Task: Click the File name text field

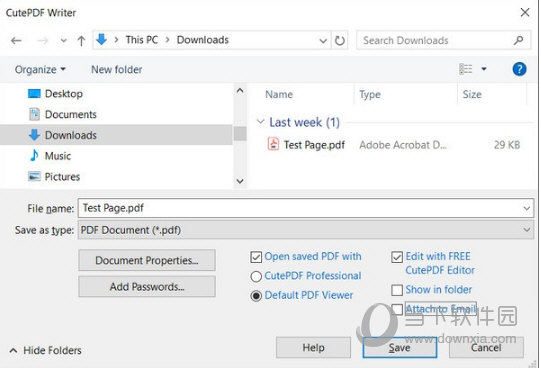Action: coord(299,208)
